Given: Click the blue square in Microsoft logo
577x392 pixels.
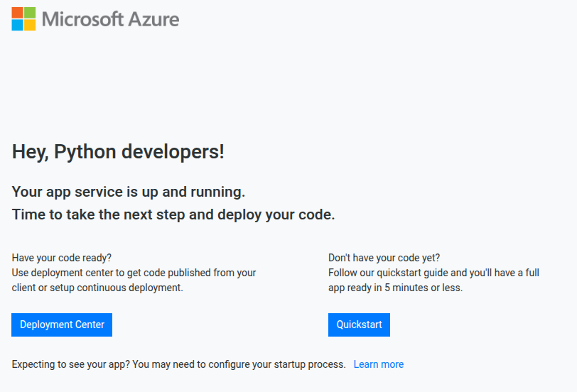Looking at the screenshot, I should click(17, 26).
